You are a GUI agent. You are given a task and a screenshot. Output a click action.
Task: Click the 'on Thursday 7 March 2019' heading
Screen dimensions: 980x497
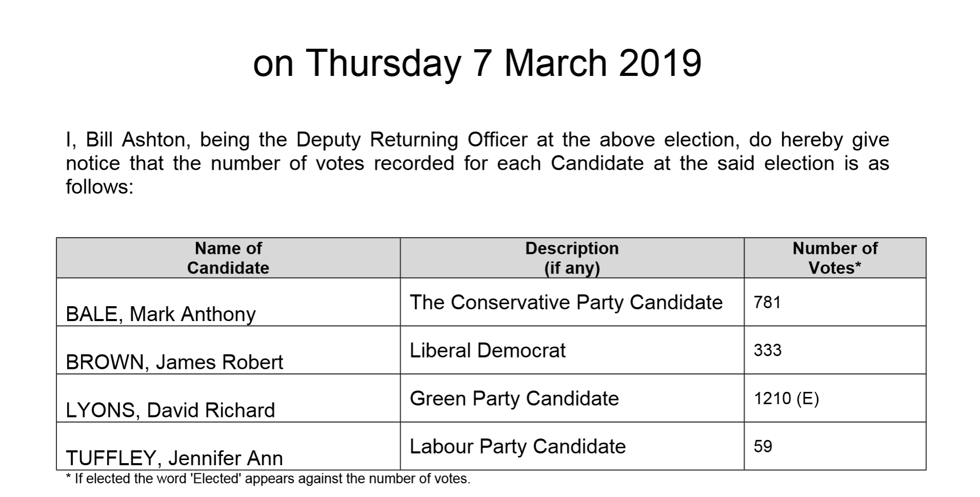477,64
